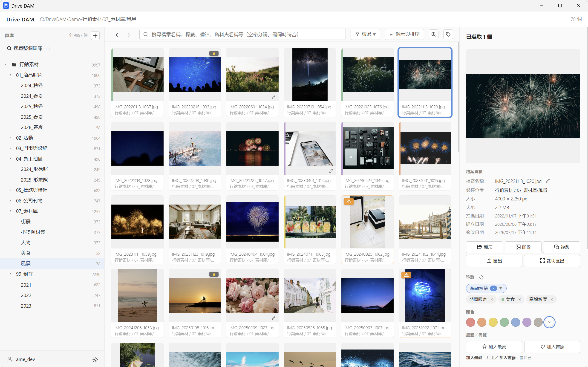
Task: Open the 篩選 filter dropdown
Action: pos(365,35)
